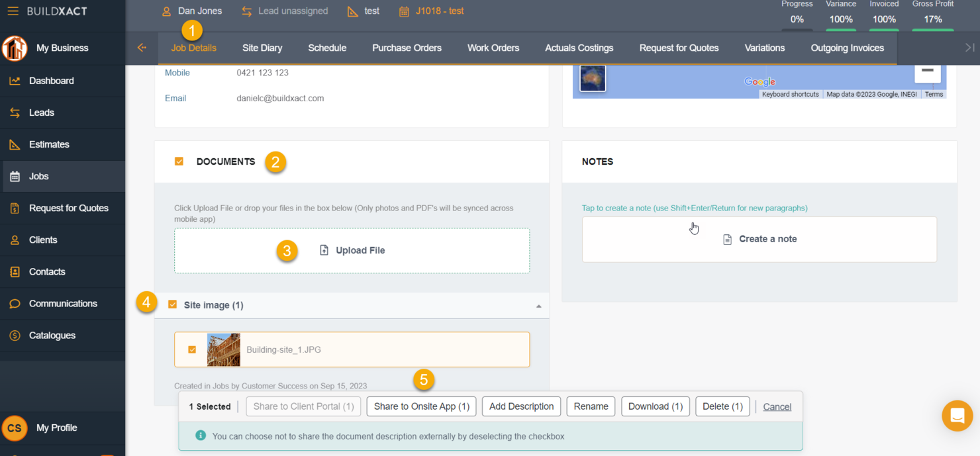Select the Leads sidebar icon
Screen dimensions: 980x456
15,113
